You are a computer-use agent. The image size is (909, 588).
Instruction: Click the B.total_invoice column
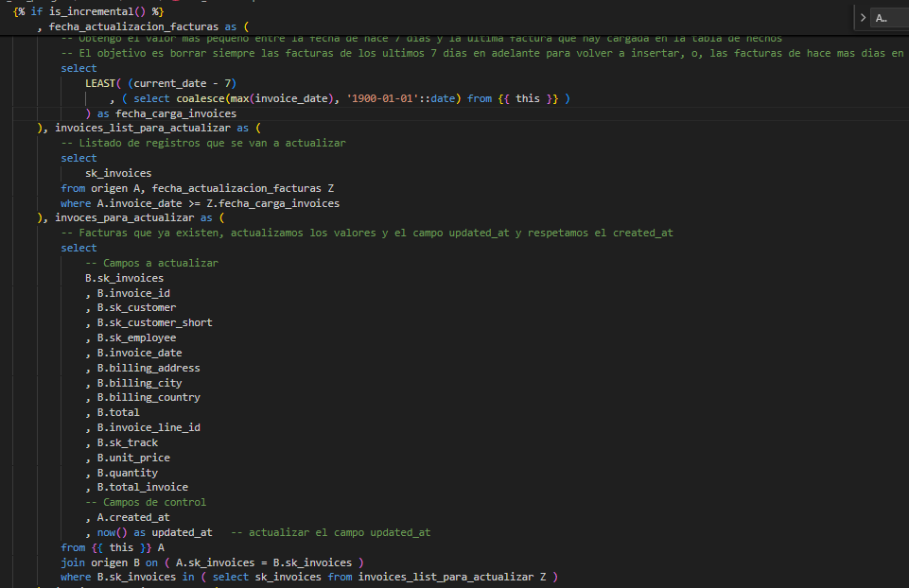pyautogui.click(x=142, y=487)
